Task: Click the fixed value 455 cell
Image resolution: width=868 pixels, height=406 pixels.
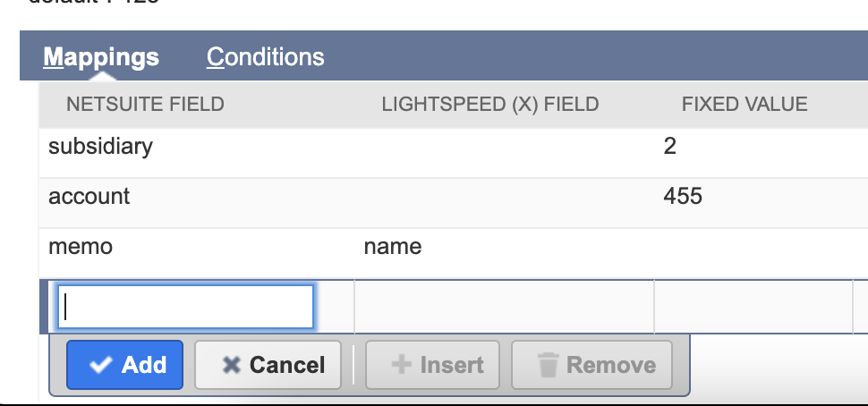Action: tap(683, 197)
